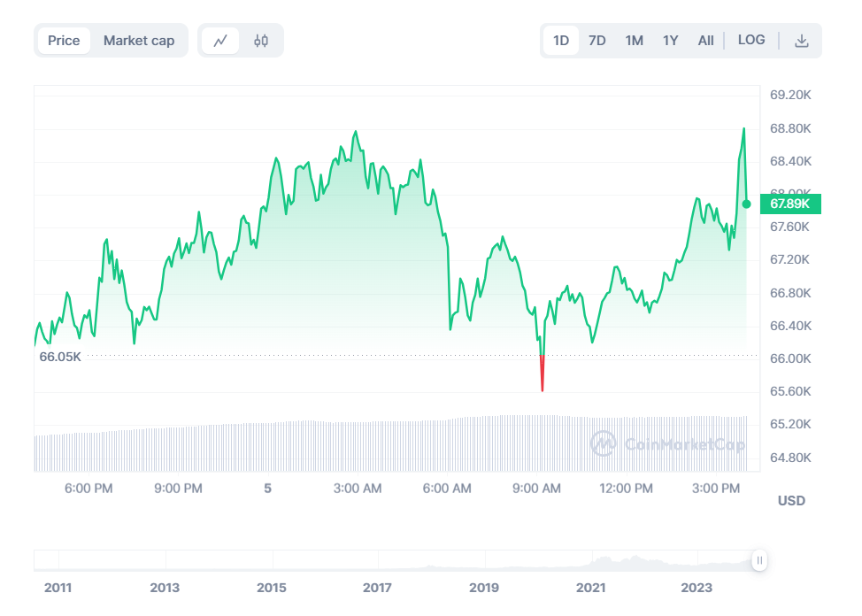
Task: Click the current price 67.89K label
Action: (x=790, y=204)
